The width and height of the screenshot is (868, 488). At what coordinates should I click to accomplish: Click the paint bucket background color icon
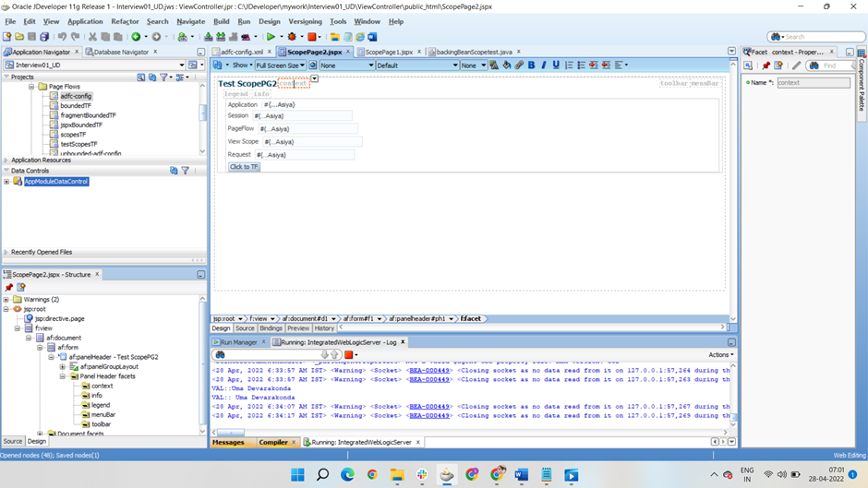pyautogui.click(x=507, y=65)
